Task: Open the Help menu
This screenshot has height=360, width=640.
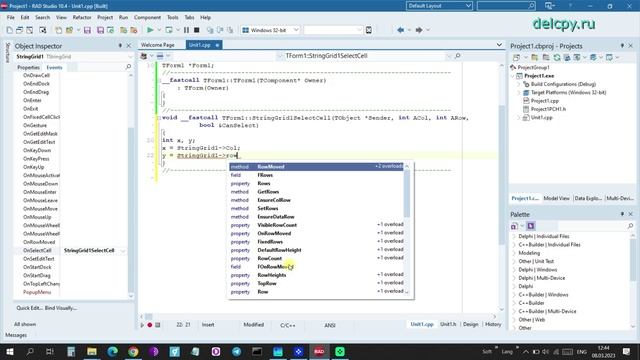Action: pyautogui.click(x=205, y=18)
